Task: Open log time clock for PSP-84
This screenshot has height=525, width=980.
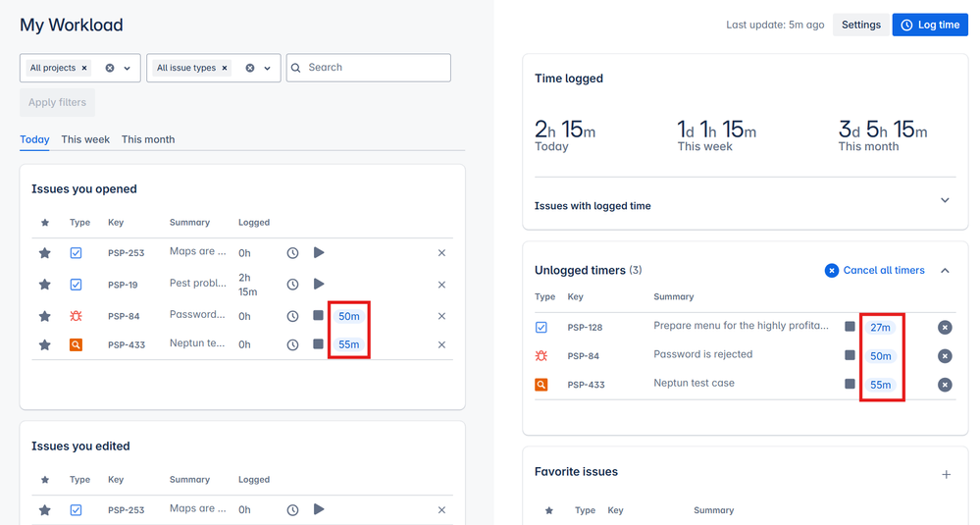Action: [x=292, y=316]
